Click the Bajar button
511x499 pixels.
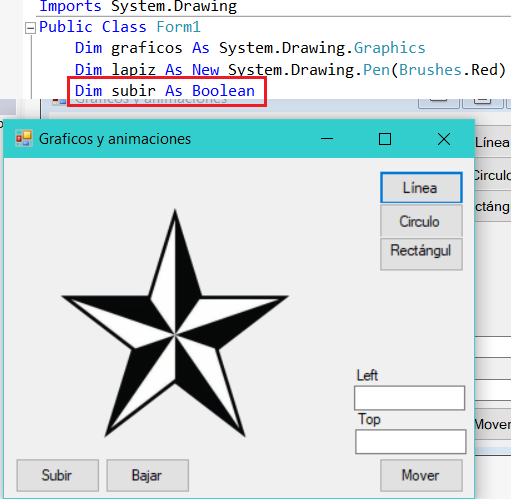(x=147, y=475)
